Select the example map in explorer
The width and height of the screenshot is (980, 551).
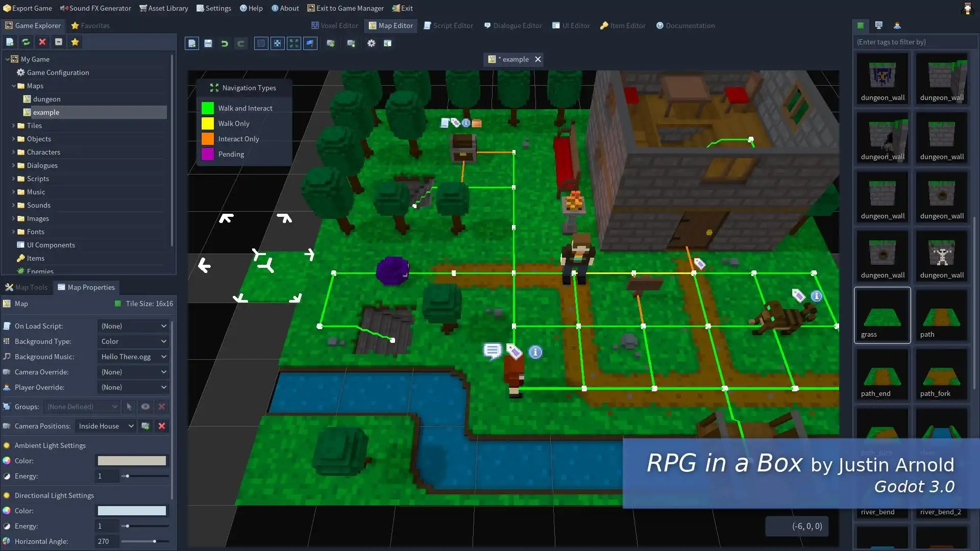pos(46,112)
